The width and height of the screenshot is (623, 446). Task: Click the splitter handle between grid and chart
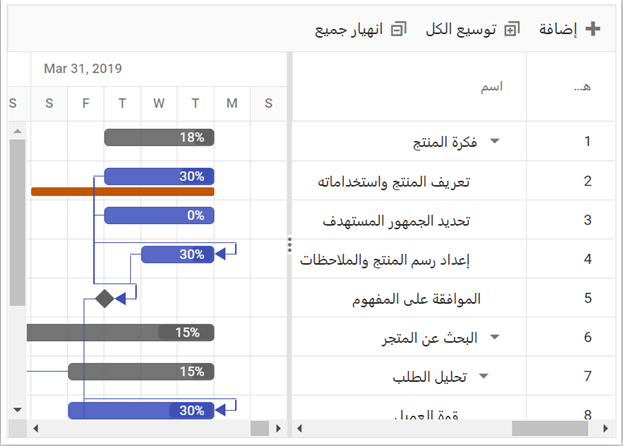coord(289,245)
